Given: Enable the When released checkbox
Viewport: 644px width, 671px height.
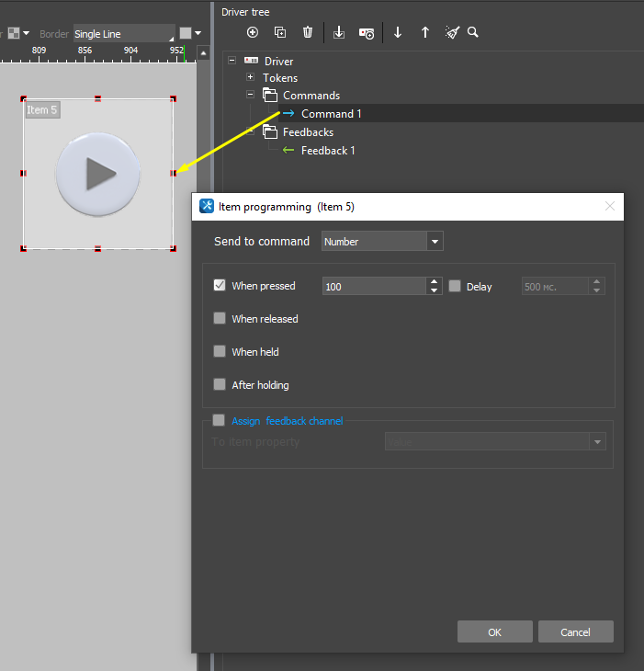Looking at the screenshot, I should pos(220,319).
